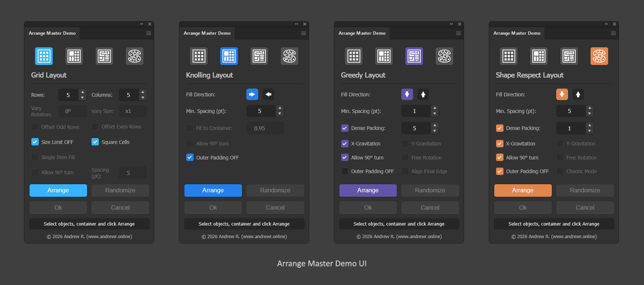
Task: Select Grid icon in Shape Respect panel
Action: tap(509, 56)
